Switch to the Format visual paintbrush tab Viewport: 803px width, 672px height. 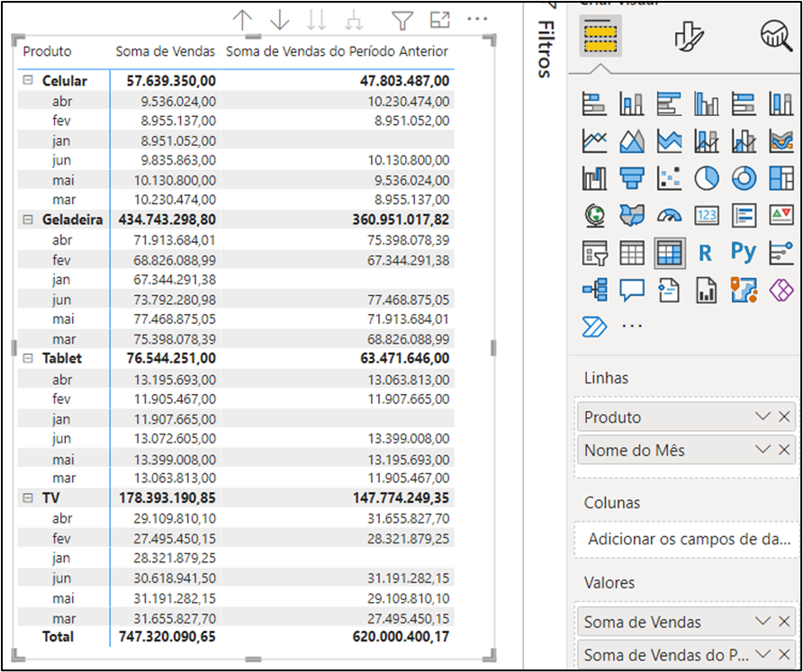coord(690,36)
